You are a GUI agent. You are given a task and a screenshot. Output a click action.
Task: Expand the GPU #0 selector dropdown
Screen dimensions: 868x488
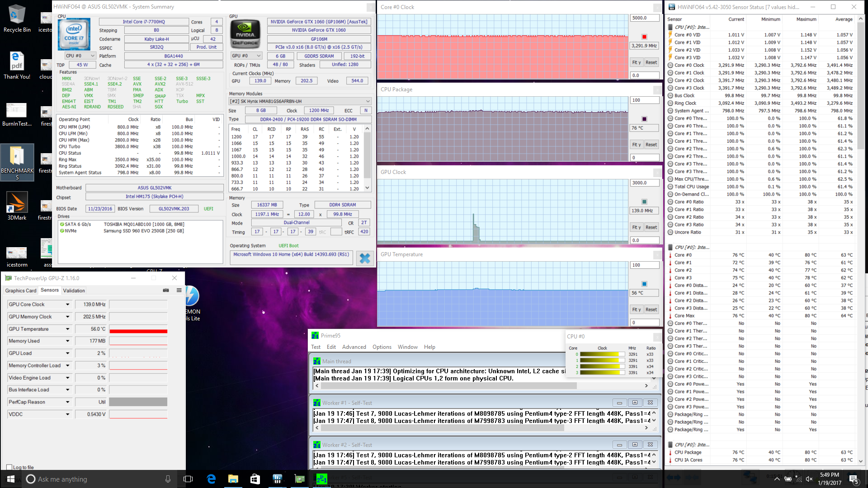coord(246,56)
